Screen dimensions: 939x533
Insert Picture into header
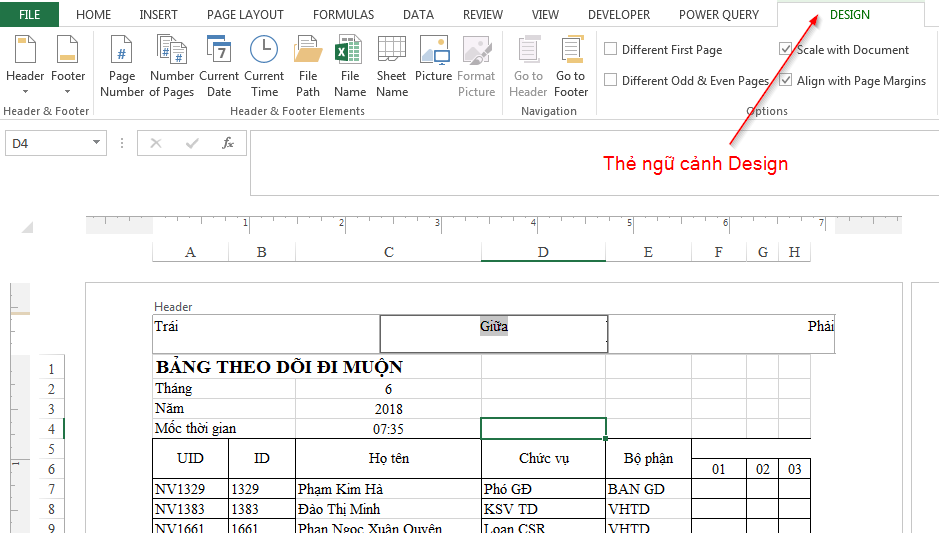[x=434, y=59]
